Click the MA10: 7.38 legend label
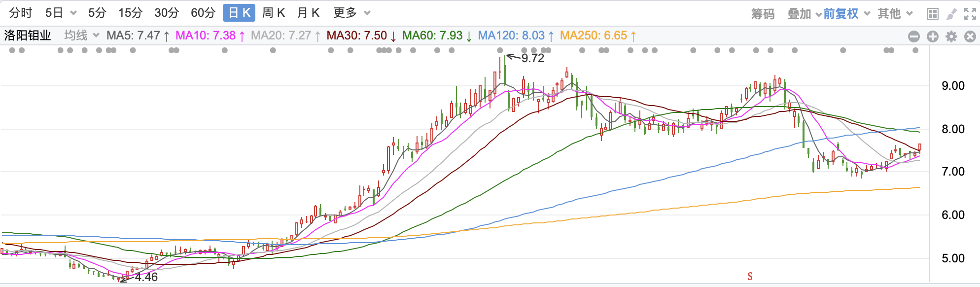This screenshot has width=980, height=287. 210,36
